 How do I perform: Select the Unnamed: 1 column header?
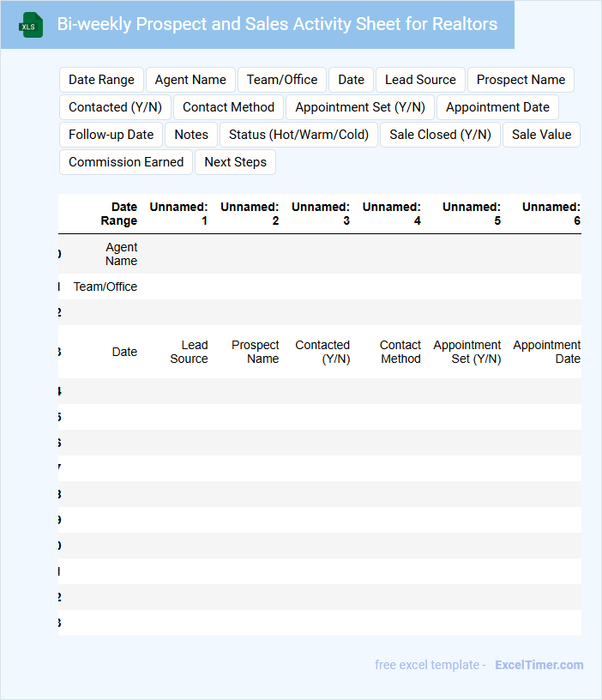tap(178, 214)
